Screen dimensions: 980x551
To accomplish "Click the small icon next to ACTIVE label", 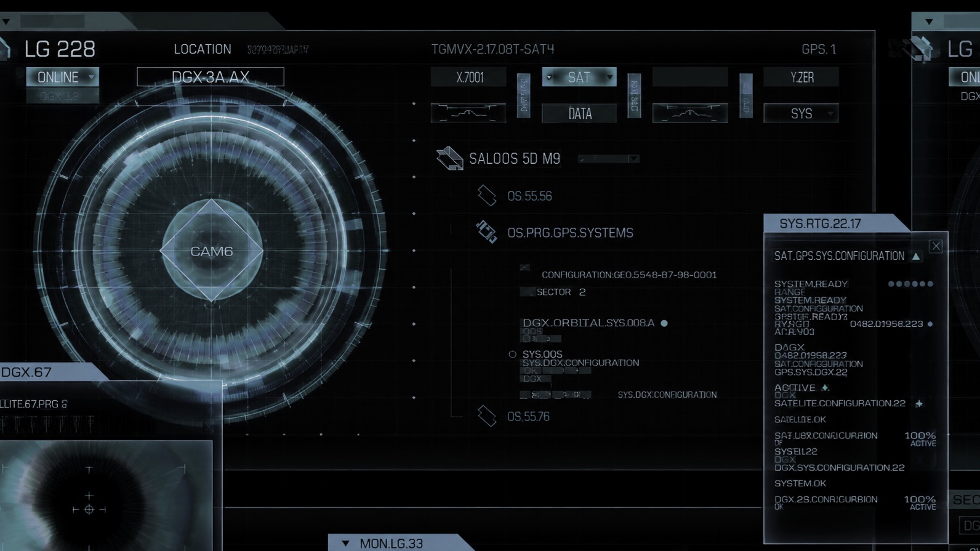I will tap(825, 388).
